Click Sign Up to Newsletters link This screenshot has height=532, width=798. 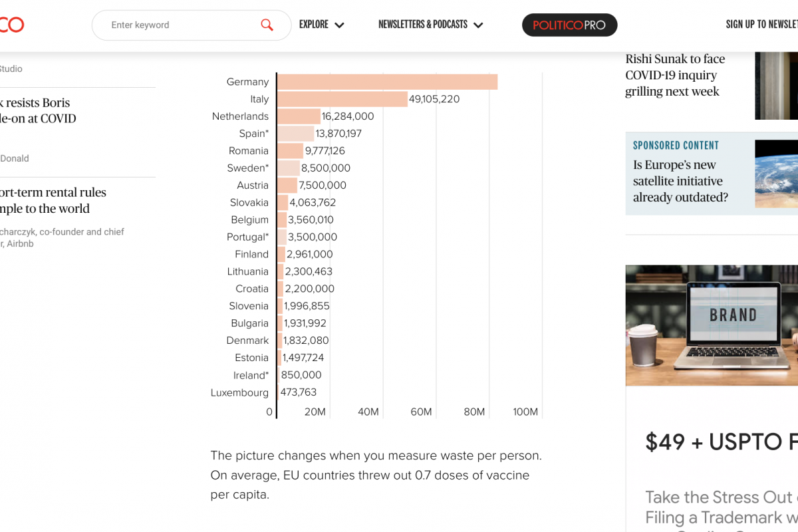click(761, 25)
